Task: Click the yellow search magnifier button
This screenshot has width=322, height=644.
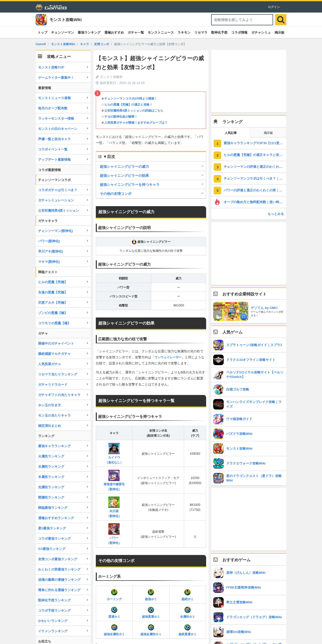Action: pyautogui.click(x=281, y=20)
